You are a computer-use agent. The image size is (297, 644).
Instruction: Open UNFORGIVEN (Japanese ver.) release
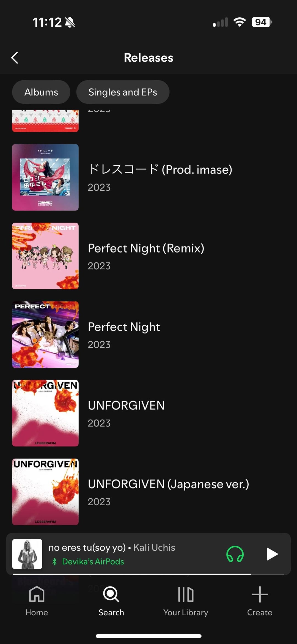pyautogui.click(x=148, y=492)
